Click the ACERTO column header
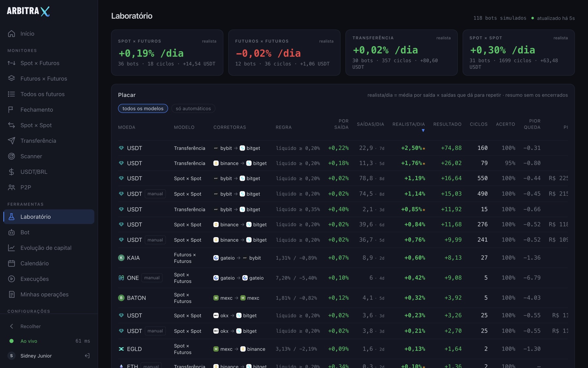Viewport: 588px width, 368px height. click(505, 124)
